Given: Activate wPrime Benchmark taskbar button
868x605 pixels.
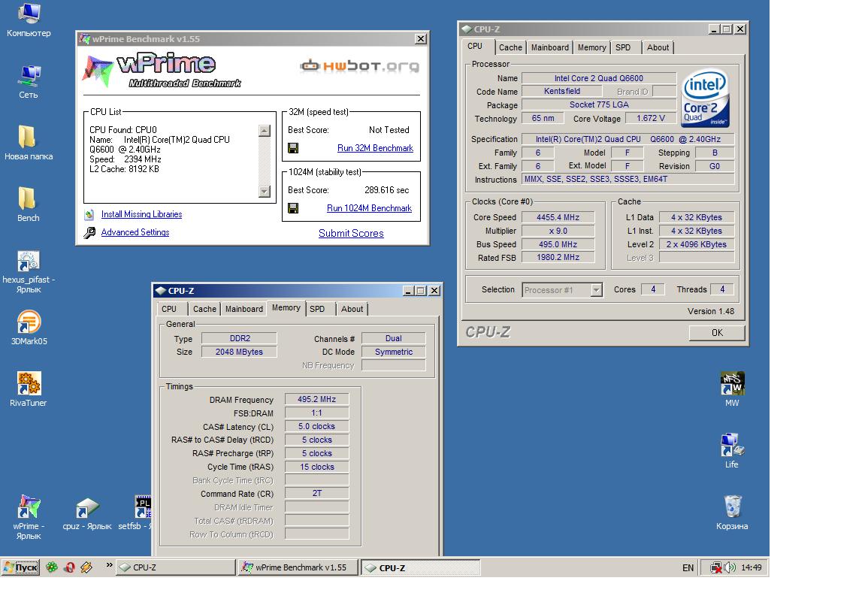Looking at the screenshot, I should [x=298, y=567].
